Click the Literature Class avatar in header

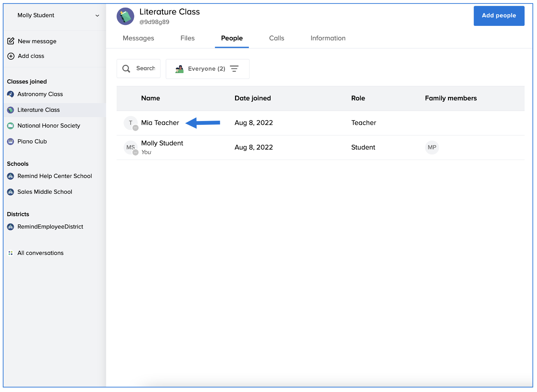[x=125, y=16]
